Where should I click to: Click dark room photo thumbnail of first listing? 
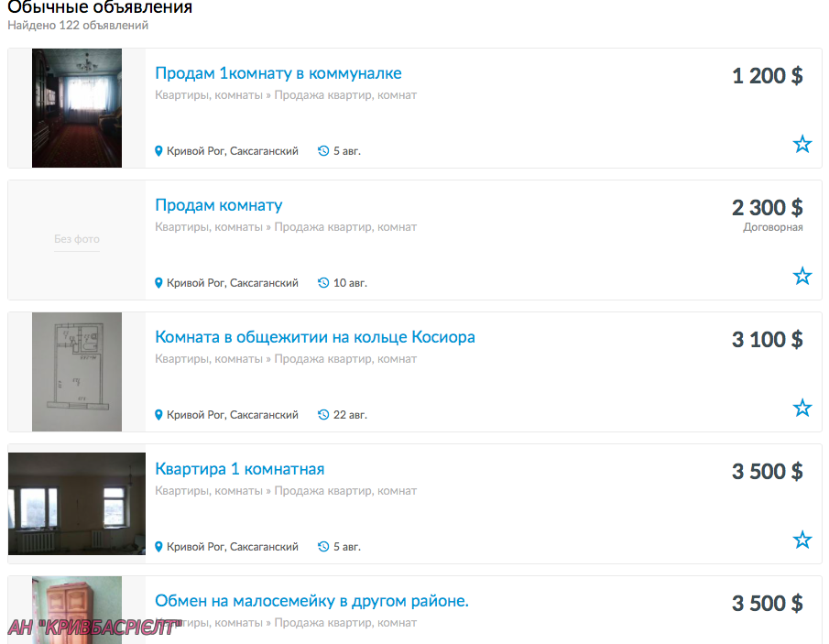[x=77, y=108]
